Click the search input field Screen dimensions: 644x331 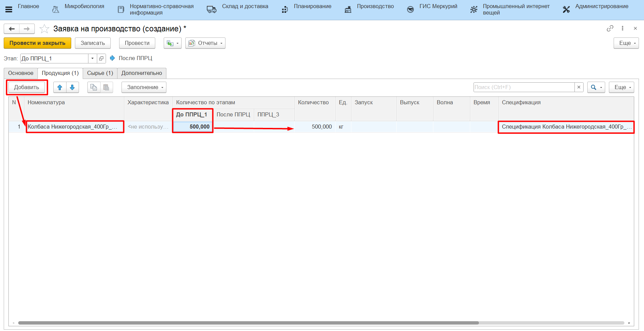tap(524, 87)
